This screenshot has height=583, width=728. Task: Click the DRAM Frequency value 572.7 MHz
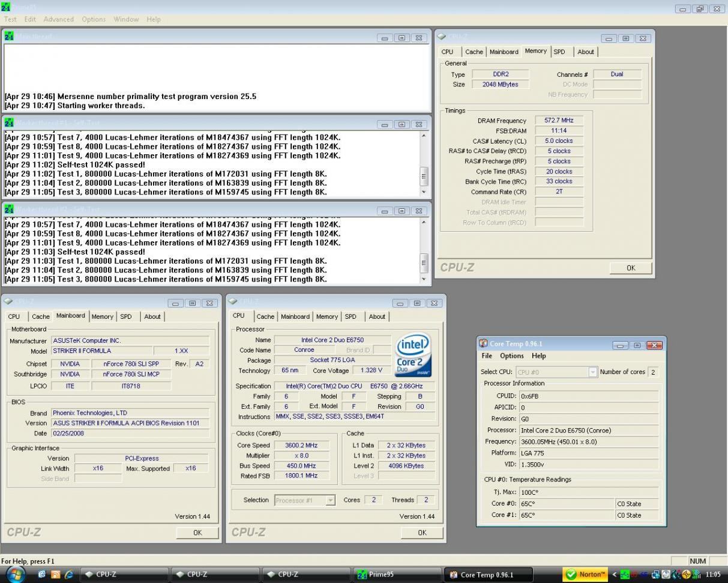pos(559,121)
